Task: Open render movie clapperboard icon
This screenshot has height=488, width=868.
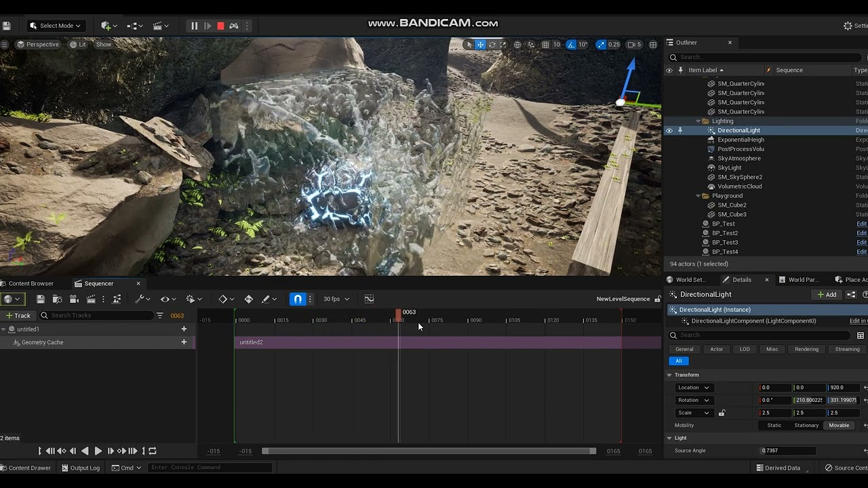Action: click(91, 299)
